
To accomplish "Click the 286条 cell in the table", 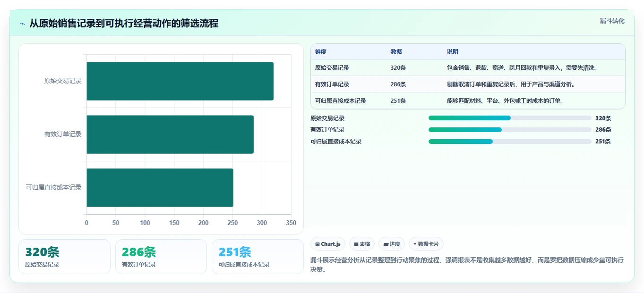I will click(x=398, y=84).
